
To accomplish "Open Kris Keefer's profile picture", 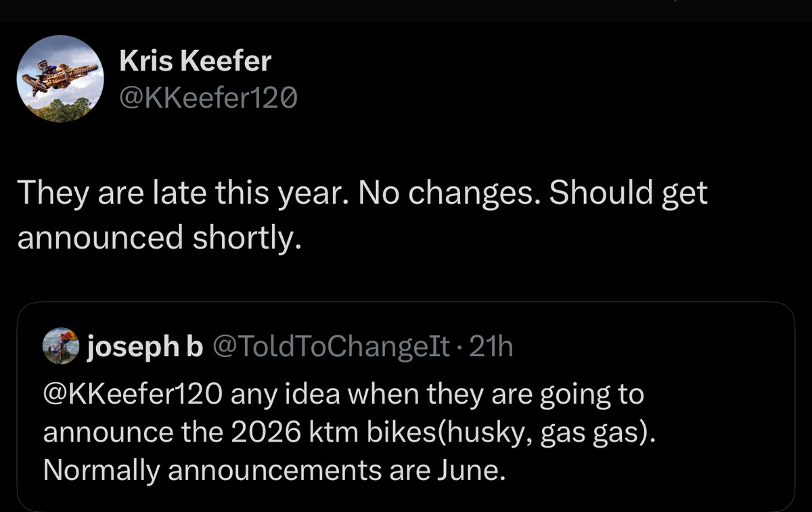I will pos(60,79).
